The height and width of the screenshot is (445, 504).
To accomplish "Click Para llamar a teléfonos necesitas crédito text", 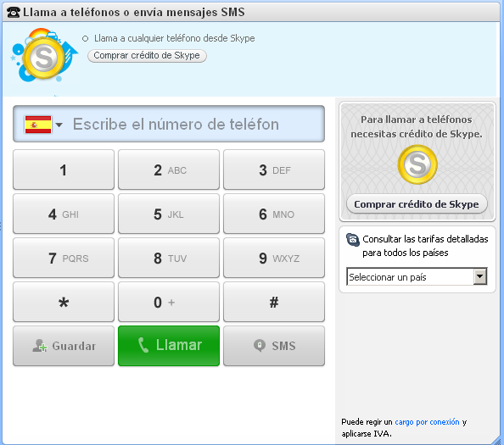I will (417, 126).
